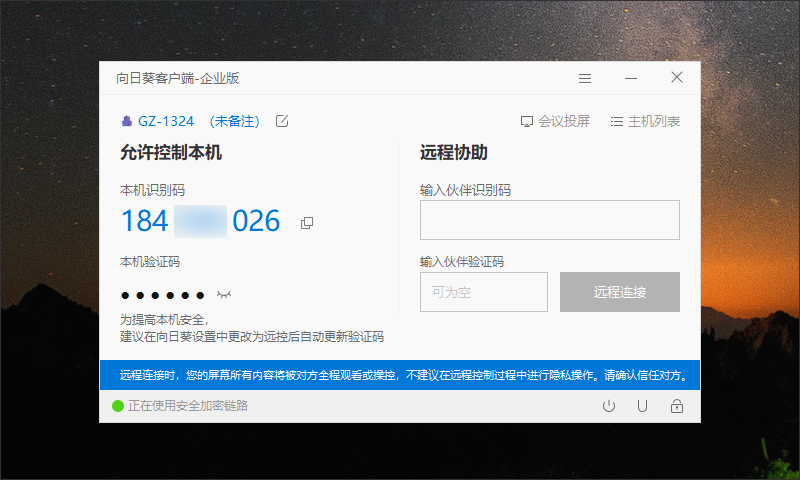Click the green secure link status dot
This screenshot has width=800, height=480.
118,406
